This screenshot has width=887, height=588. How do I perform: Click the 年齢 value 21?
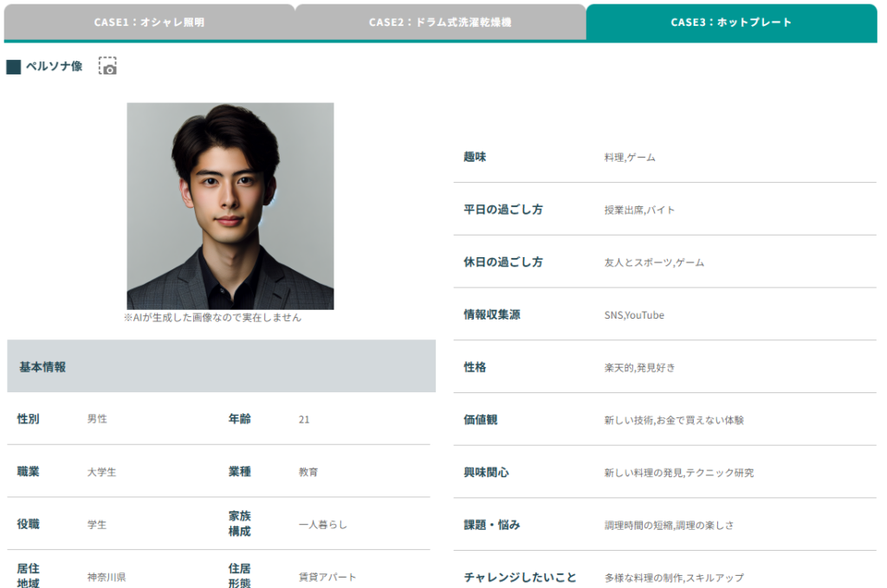tap(304, 420)
